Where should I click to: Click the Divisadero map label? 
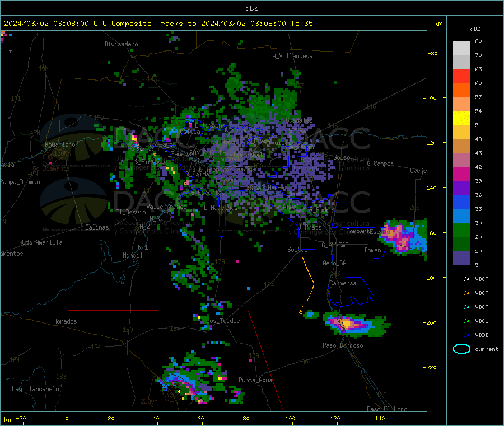click(121, 44)
